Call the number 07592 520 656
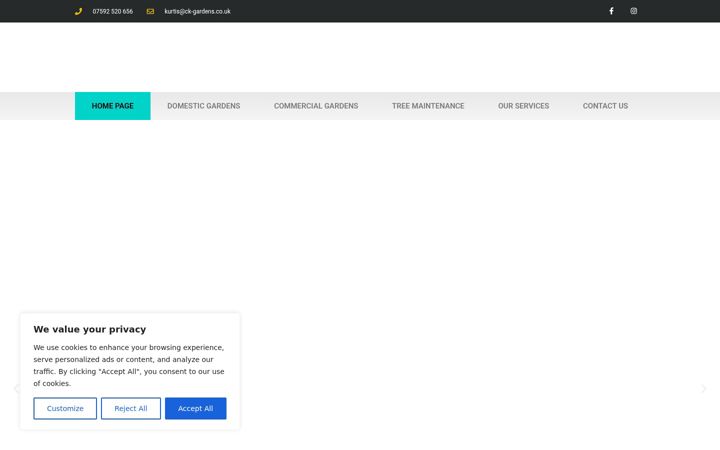Screen dimensions: 720x450 tap(112, 11)
